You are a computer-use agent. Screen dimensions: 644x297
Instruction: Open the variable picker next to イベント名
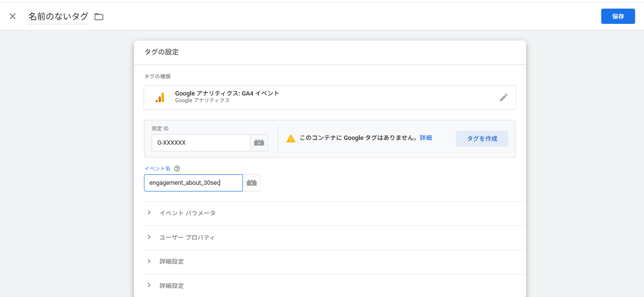click(252, 183)
